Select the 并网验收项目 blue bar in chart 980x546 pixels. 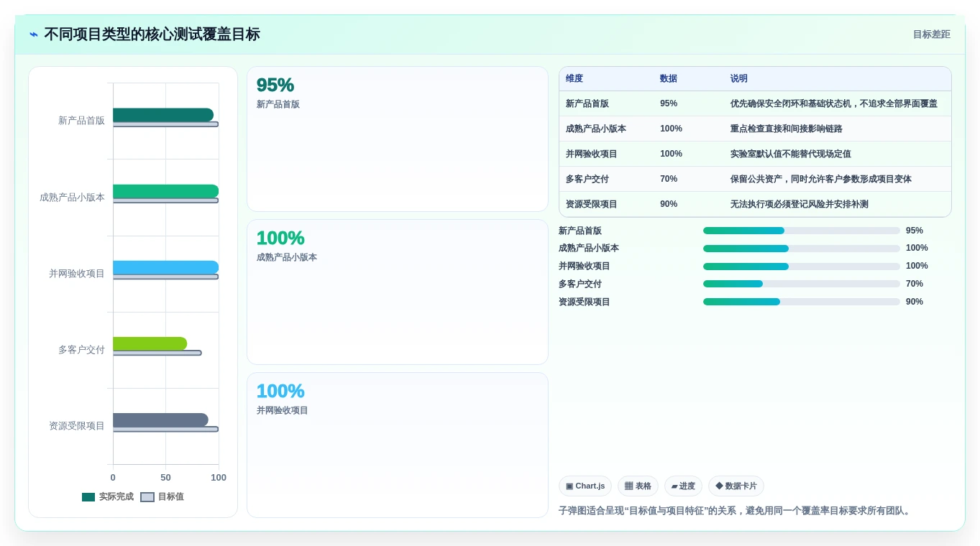[x=165, y=267]
